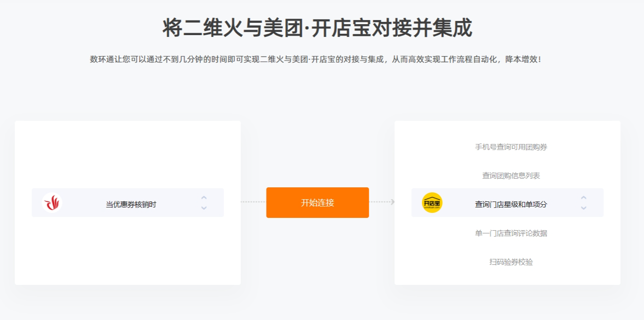644x320 pixels.
Task: Click the highlighted row containing 开店宝 logo
Action: (508, 202)
